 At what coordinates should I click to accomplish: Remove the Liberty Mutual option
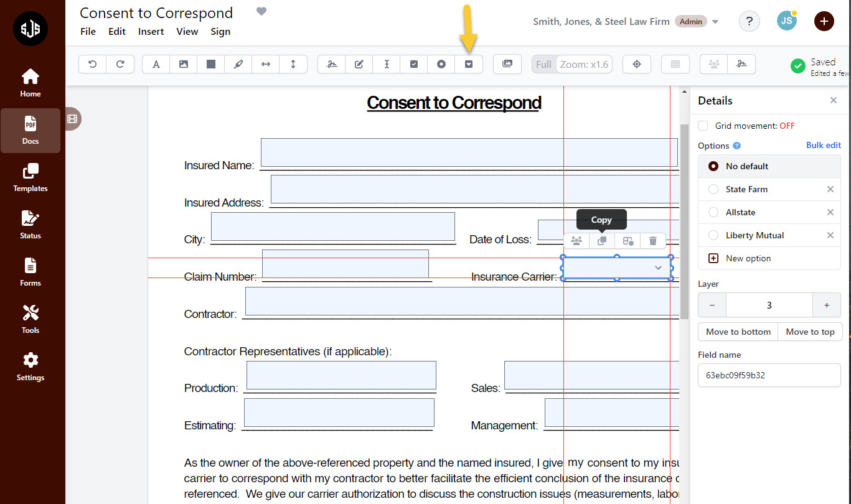point(830,235)
